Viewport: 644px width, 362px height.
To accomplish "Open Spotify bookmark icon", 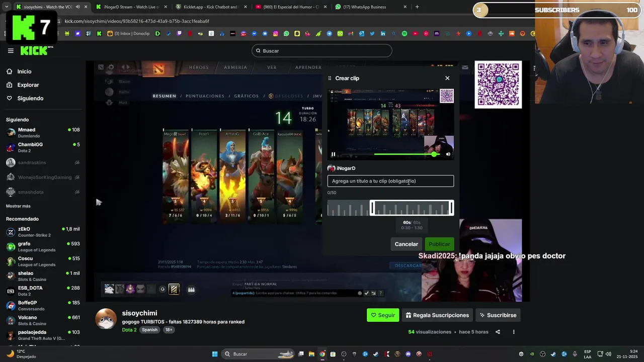I will click(405, 34).
